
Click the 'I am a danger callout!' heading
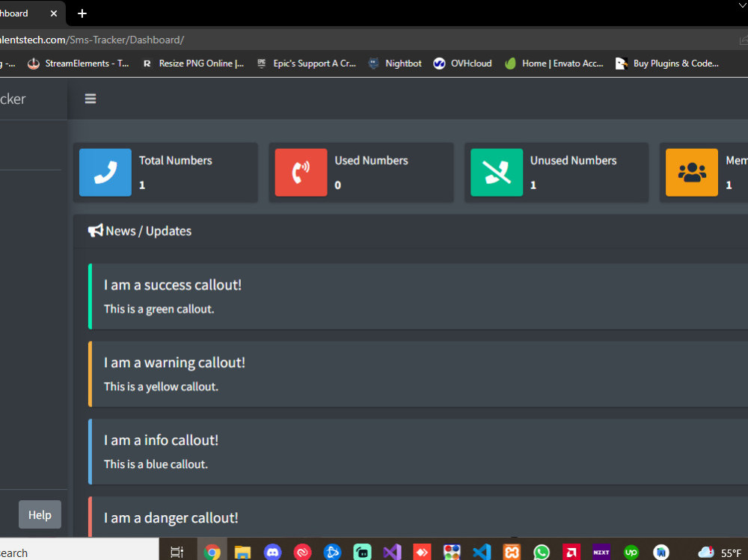pyautogui.click(x=171, y=517)
